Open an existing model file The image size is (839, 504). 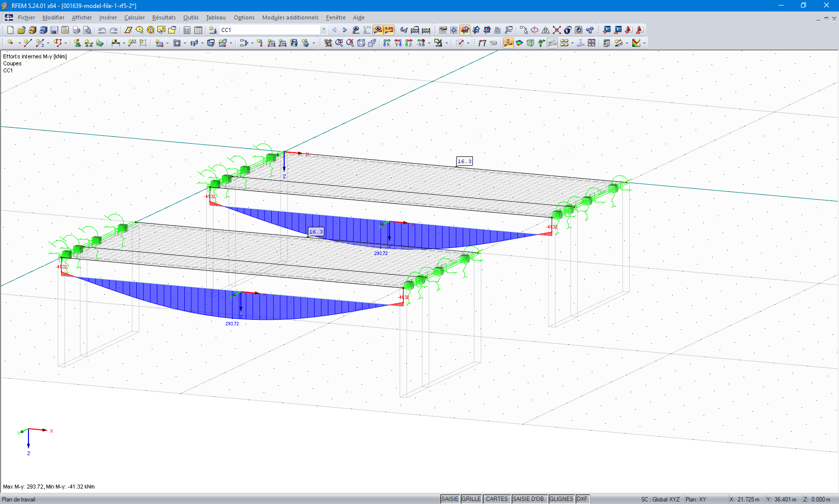21,30
